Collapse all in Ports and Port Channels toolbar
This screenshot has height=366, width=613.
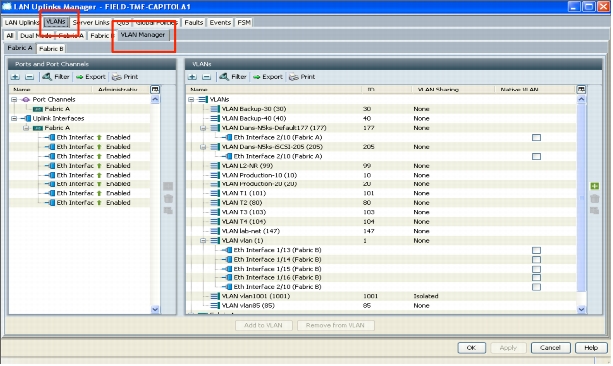coord(30,77)
